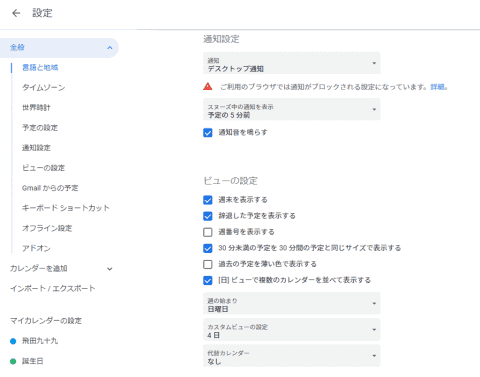The width and height of the screenshot is (480, 377).
Task: Enable 過去の予定を薄い色で表示する checkbox
Action: (208, 264)
